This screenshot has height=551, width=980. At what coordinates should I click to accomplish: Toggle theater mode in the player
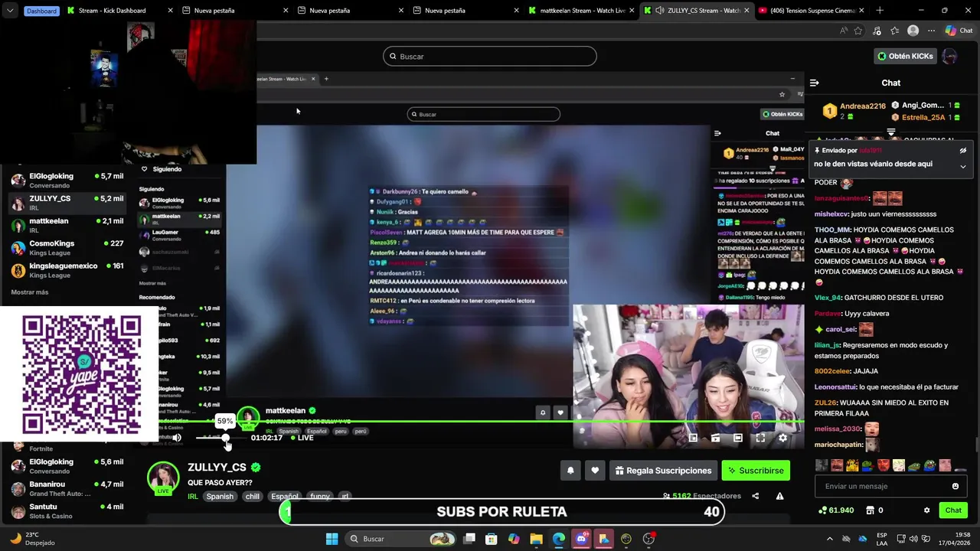pos(737,438)
